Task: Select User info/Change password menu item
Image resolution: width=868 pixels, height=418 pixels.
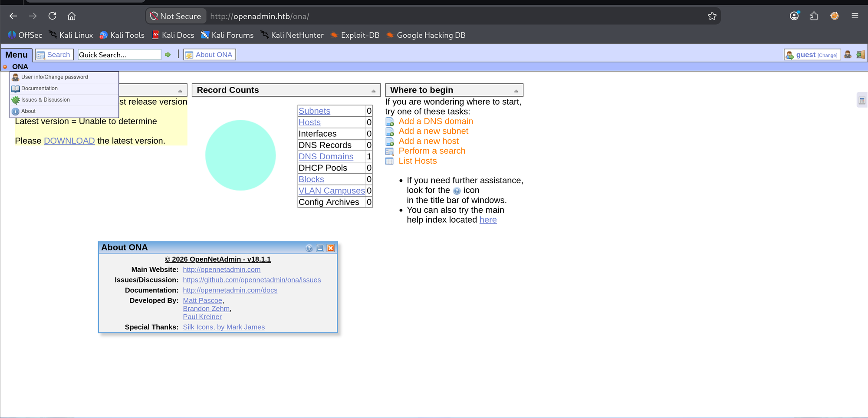Action: [x=64, y=77]
